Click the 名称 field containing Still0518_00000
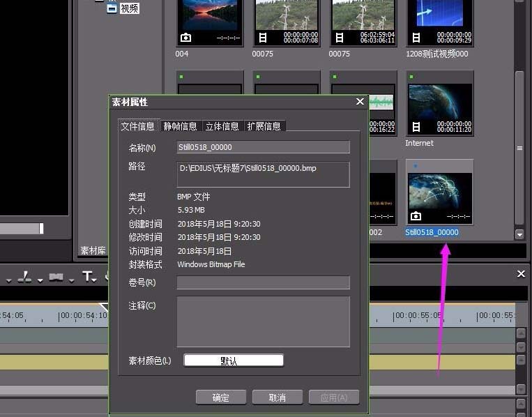The height and width of the screenshot is (417, 532). pyautogui.click(x=264, y=147)
